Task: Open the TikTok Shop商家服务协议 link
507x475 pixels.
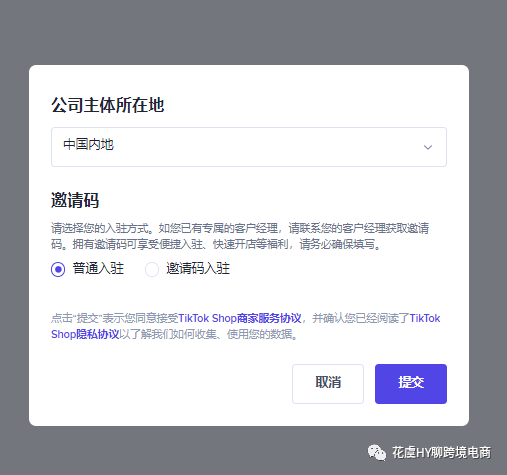Action: tap(240, 318)
